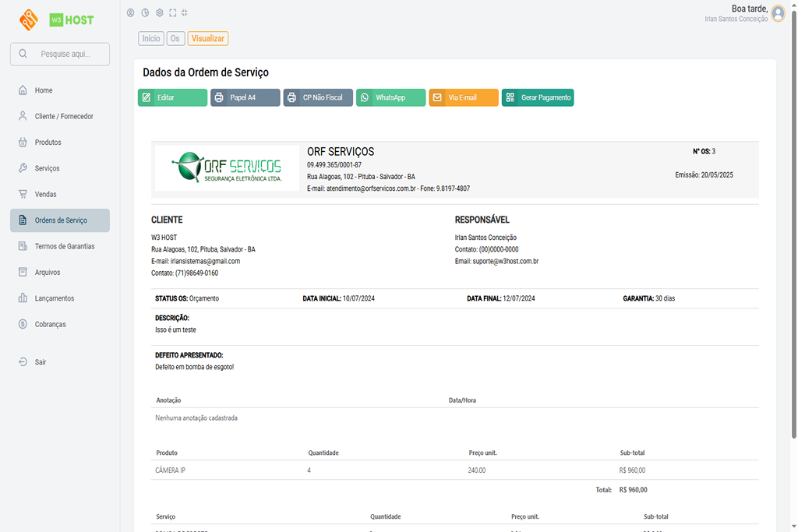Open the settings gear icon
Image resolution: width=798 pixels, height=532 pixels.
coord(159,12)
